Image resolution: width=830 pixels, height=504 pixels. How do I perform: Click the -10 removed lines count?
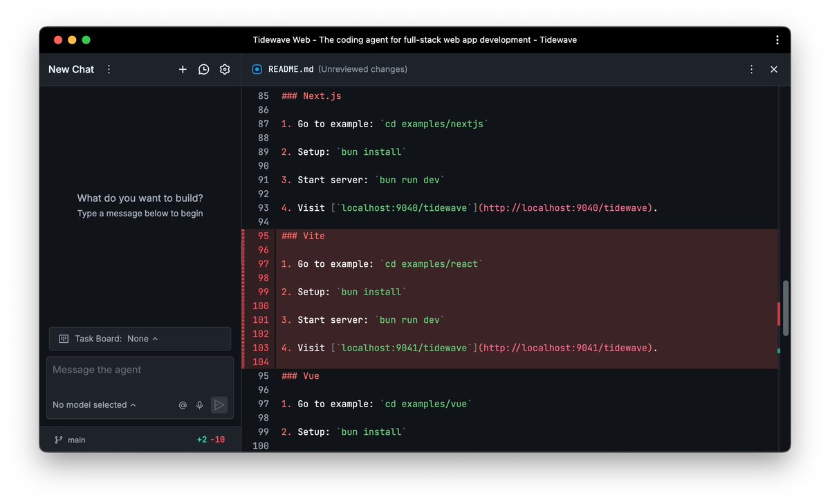pos(217,440)
